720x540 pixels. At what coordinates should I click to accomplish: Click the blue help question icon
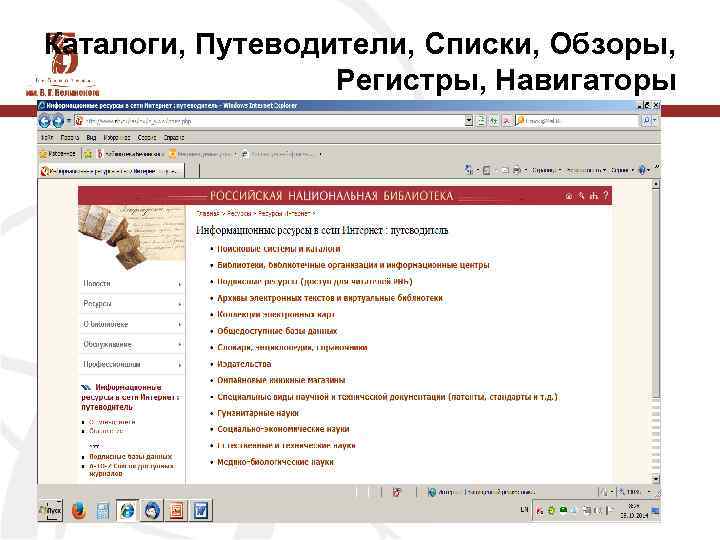642,170
